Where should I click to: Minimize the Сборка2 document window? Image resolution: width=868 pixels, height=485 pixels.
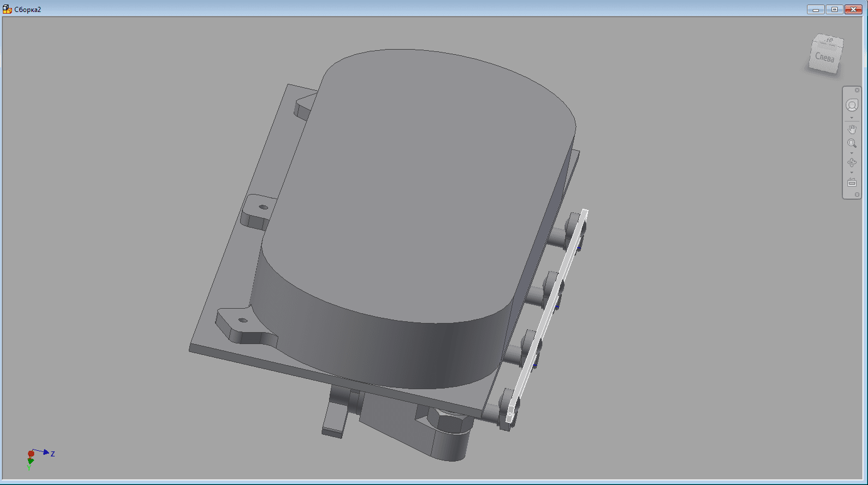tap(816, 10)
